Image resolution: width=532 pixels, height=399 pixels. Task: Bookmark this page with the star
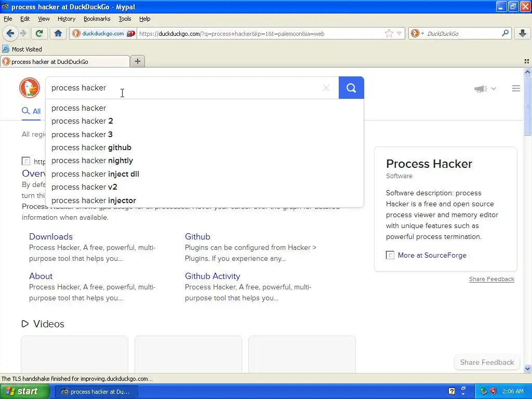(389, 33)
